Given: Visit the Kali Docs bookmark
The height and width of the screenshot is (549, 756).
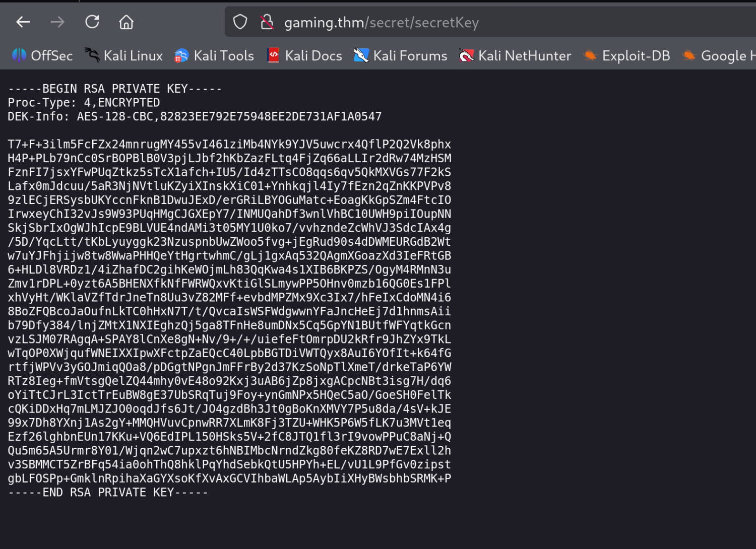Looking at the screenshot, I should [304, 55].
